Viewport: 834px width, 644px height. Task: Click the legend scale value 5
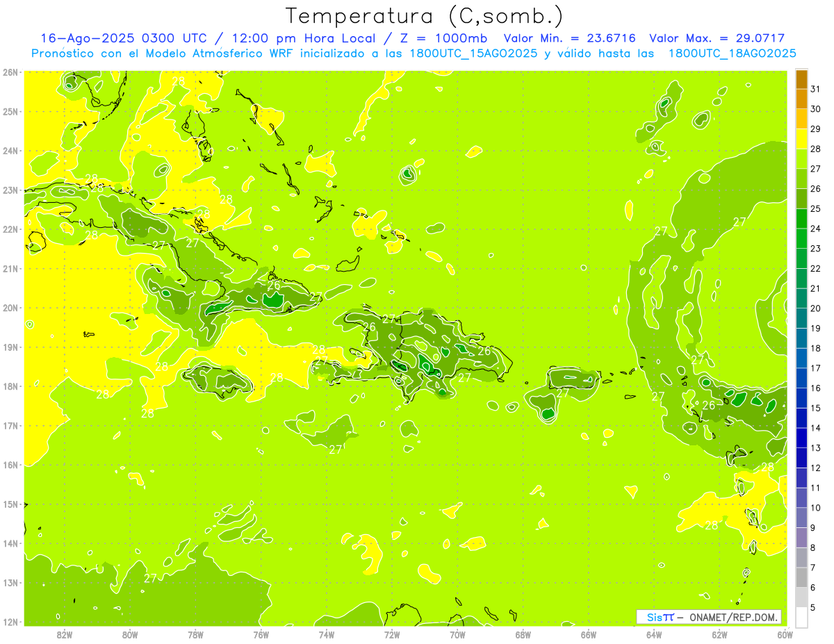point(814,607)
